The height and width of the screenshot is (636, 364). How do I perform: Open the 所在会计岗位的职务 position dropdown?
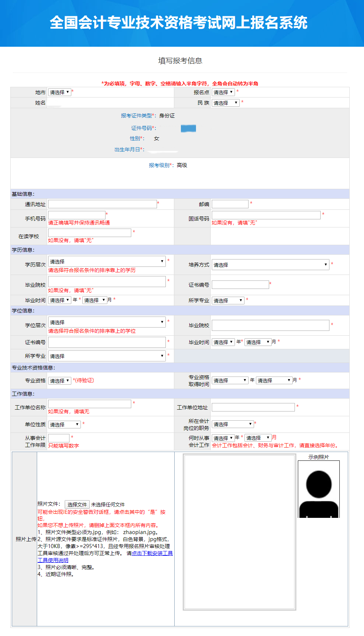[233, 424]
